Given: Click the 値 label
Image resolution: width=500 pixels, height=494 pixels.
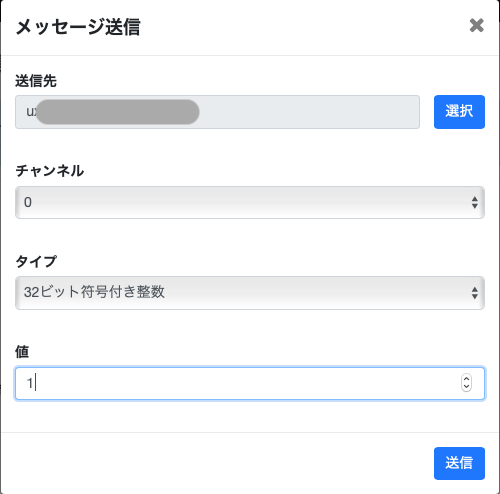Looking at the screenshot, I should coord(22,352).
